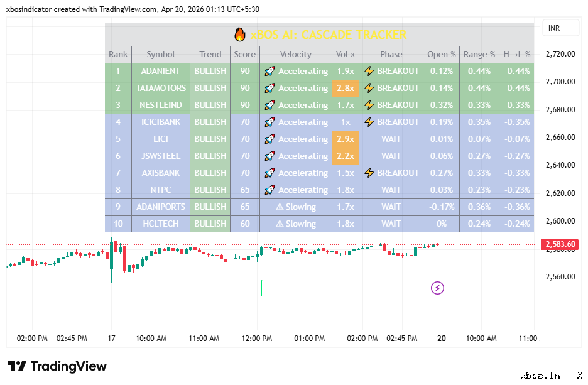The height and width of the screenshot is (385, 588).
Task: Click the orange 2.8x volume cell
Action: tap(346, 88)
